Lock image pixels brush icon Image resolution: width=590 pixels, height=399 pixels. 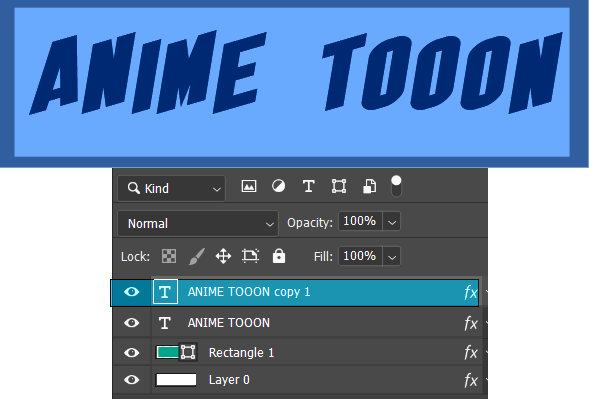click(x=197, y=256)
